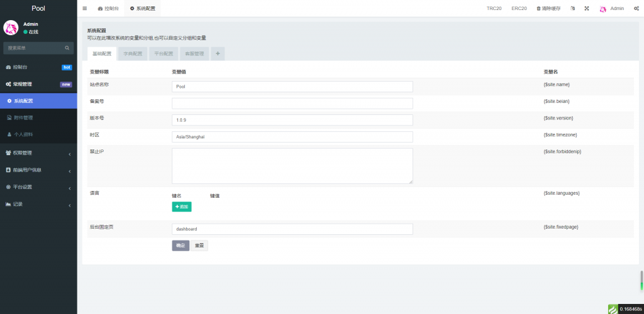Click the green debug icon at bottom right

(x=613, y=308)
